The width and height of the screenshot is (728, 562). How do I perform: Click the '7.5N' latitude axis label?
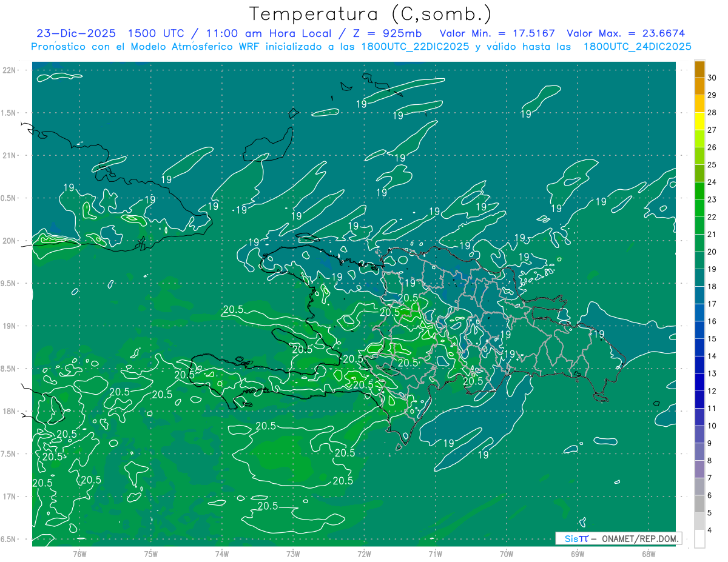[x=8, y=454]
